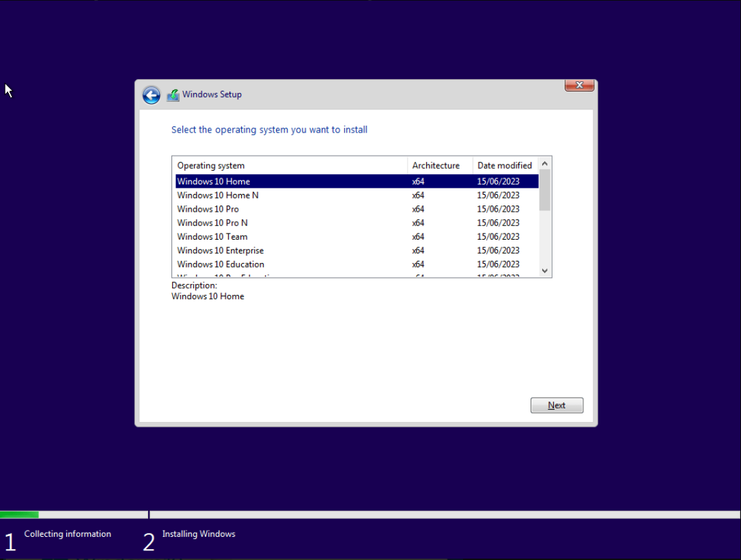The height and width of the screenshot is (560, 741).
Task: Click the list scroll down arrow
Action: 544,271
